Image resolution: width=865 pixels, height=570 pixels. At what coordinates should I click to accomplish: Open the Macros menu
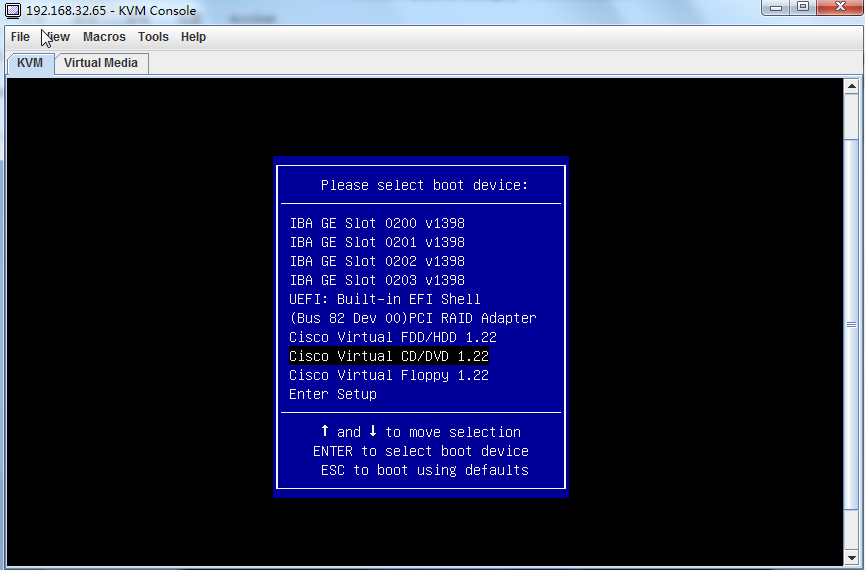pyautogui.click(x=104, y=37)
